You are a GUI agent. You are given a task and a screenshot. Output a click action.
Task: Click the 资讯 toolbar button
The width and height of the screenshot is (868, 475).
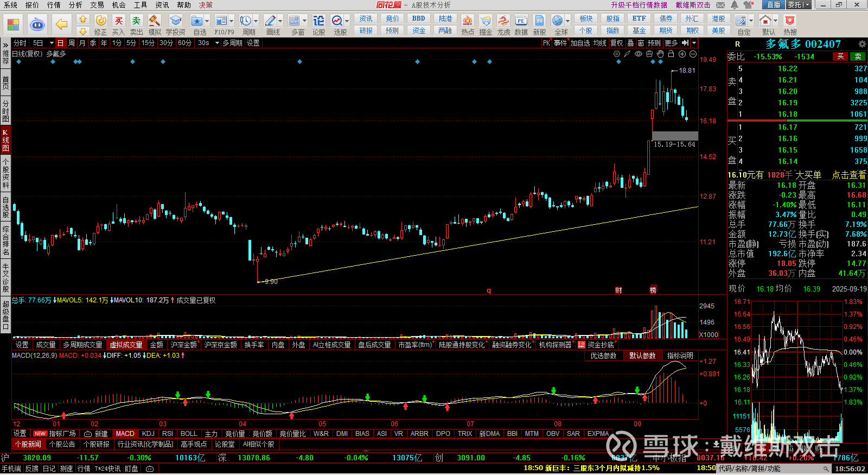366,19
